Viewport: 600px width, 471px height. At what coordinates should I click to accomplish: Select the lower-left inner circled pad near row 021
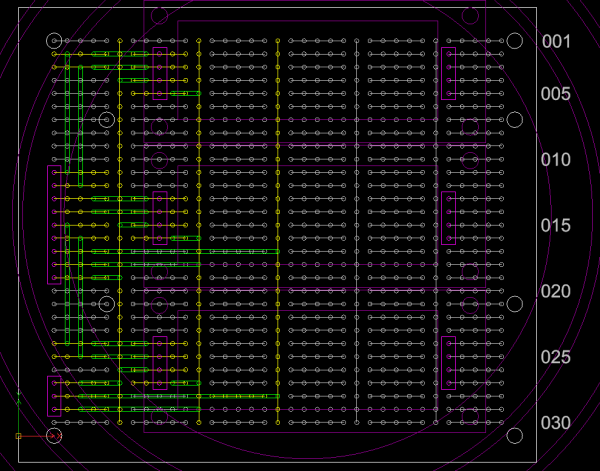(x=106, y=304)
